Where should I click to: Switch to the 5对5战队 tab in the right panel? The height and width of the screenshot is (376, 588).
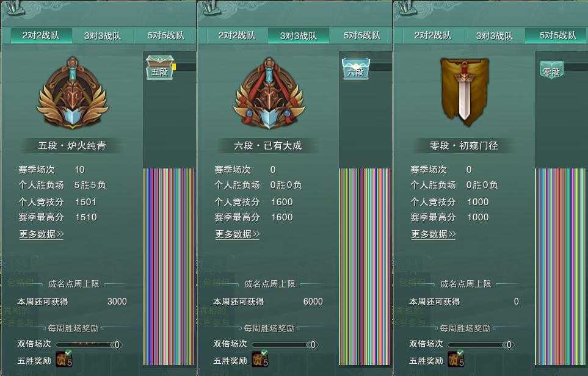click(x=556, y=35)
